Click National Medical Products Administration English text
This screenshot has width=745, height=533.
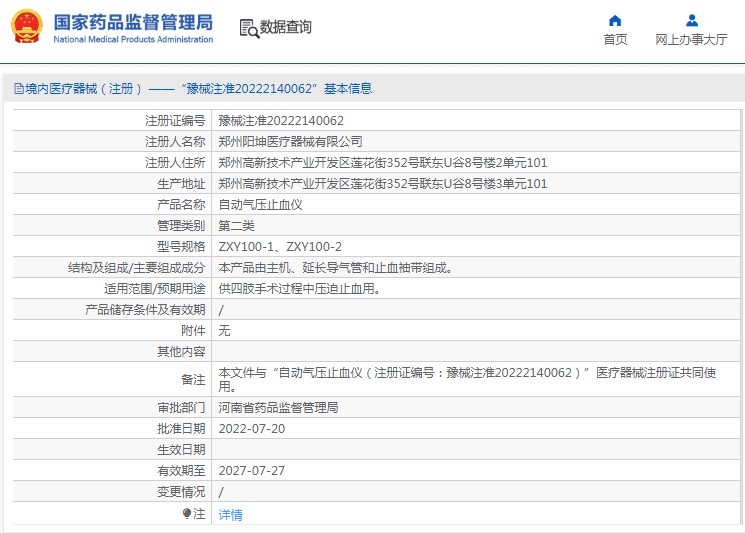tap(132, 40)
